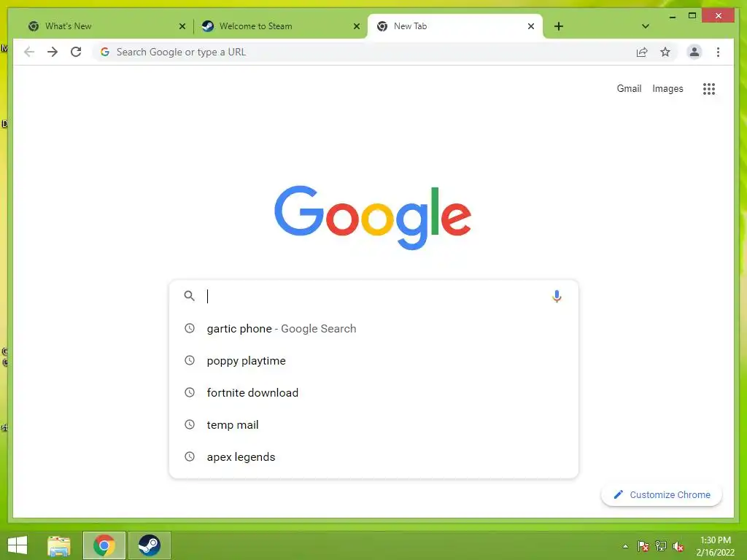Screen dimensions: 747x560
Task: Go back using the browser back arrow
Action: coord(29,52)
